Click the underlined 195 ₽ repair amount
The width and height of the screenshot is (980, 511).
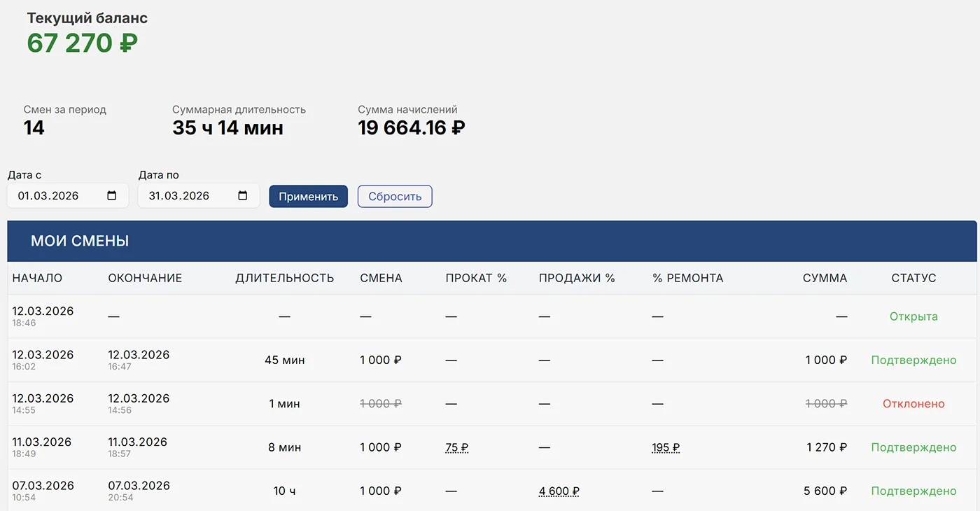tap(666, 447)
